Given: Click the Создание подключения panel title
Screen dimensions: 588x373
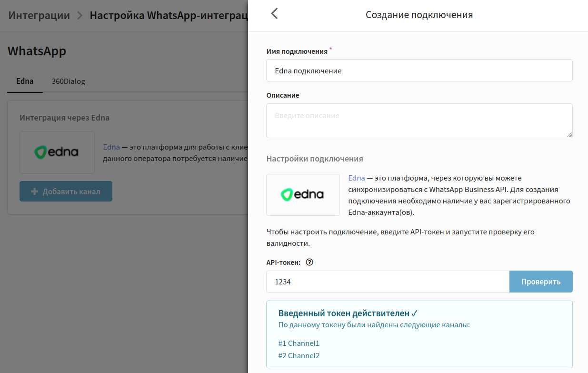Looking at the screenshot, I should [x=419, y=15].
